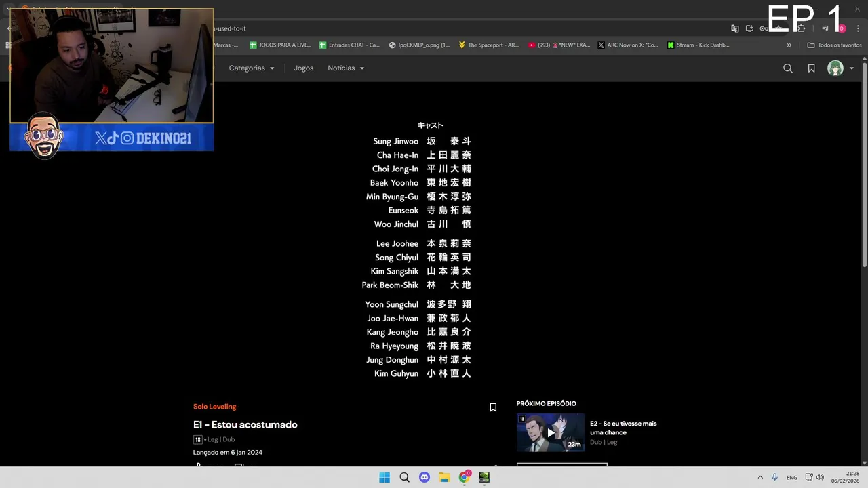Click the 'Lançado em 6 jan 2024' text
Screen dimensions: 868x488
tap(228, 452)
